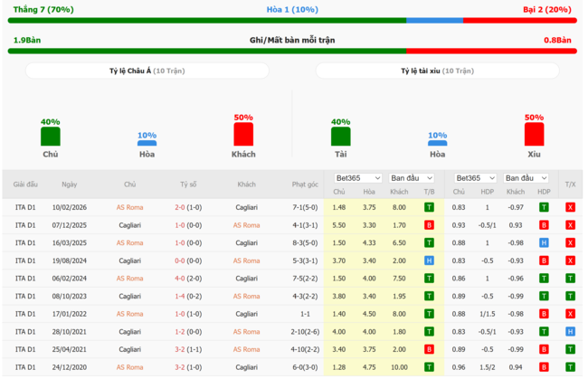Click the 1.5/2 handicap value
The width and height of the screenshot is (588, 379).
[x=487, y=367]
